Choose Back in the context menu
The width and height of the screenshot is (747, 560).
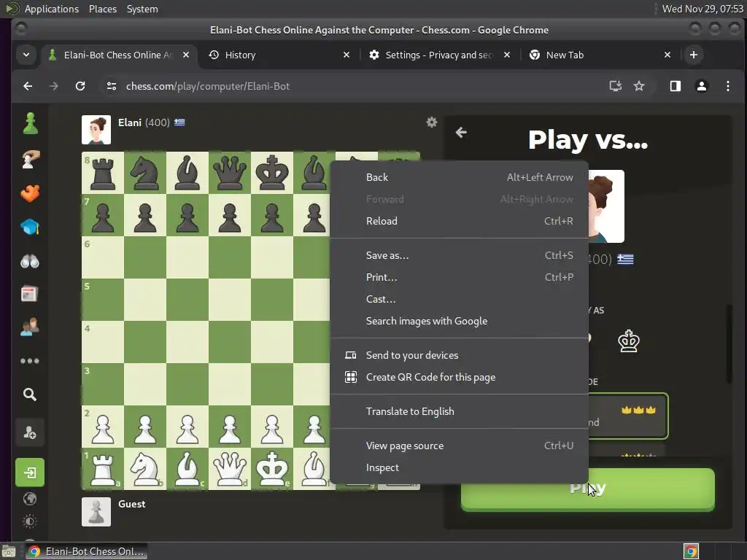(460, 177)
